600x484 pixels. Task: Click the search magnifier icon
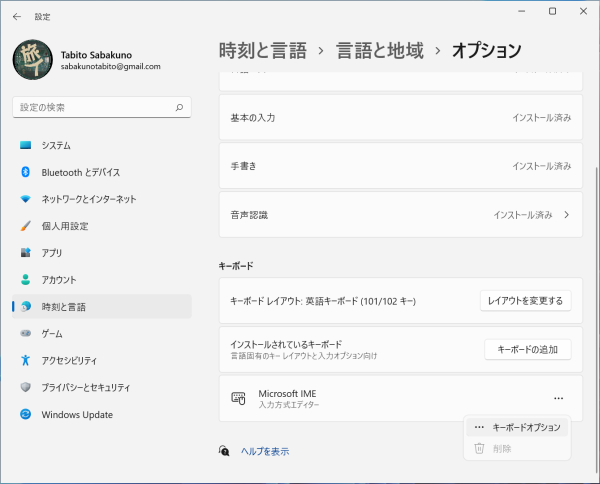179,108
